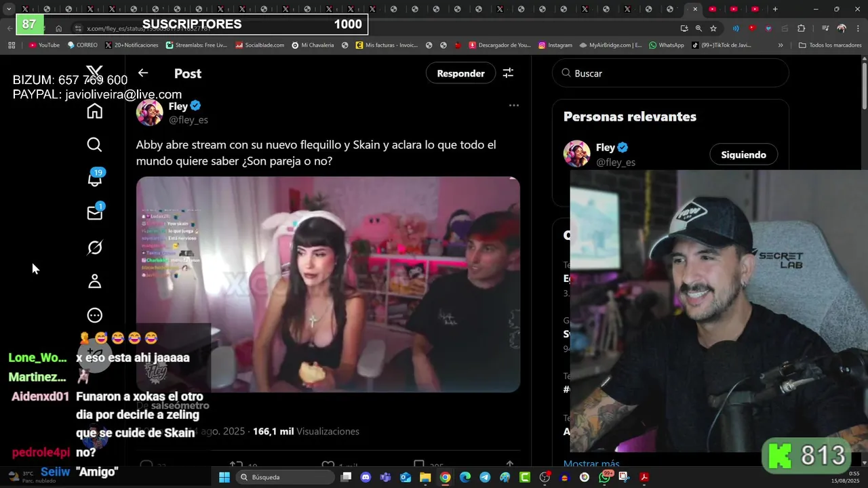Open Microsoft Teams from the taskbar
The image size is (868, 488).
(x=386, y=477)
